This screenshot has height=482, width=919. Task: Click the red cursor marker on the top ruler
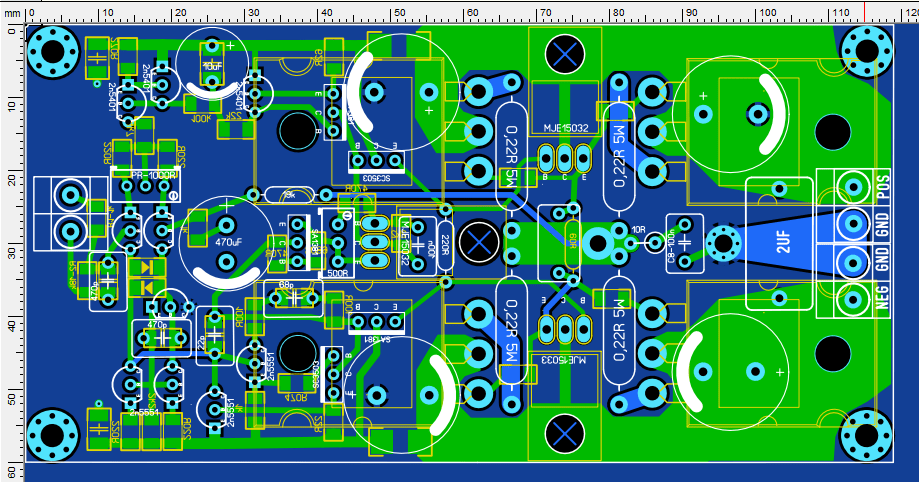864,11
